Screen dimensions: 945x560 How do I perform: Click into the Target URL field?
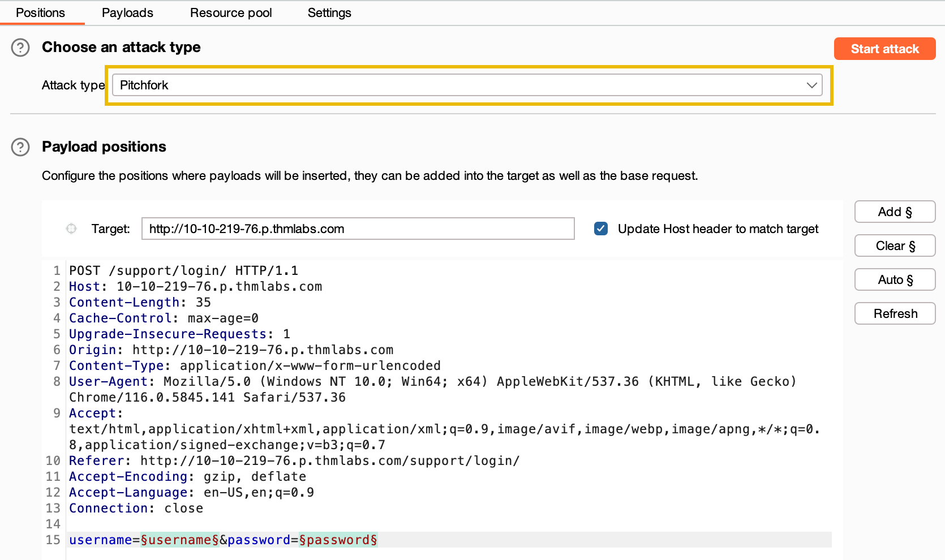click(358, 229)
